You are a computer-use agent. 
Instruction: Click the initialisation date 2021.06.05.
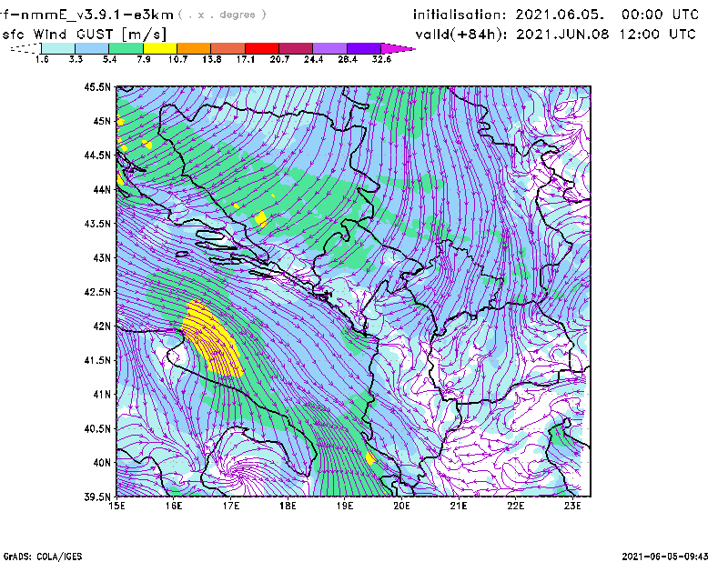tap(561, 15)
